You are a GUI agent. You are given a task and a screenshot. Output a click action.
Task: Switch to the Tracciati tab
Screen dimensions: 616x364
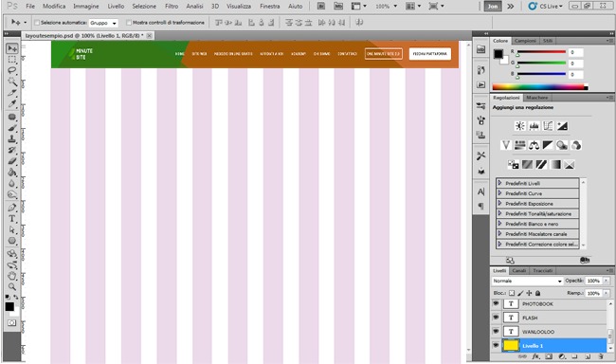click(542, 270)
